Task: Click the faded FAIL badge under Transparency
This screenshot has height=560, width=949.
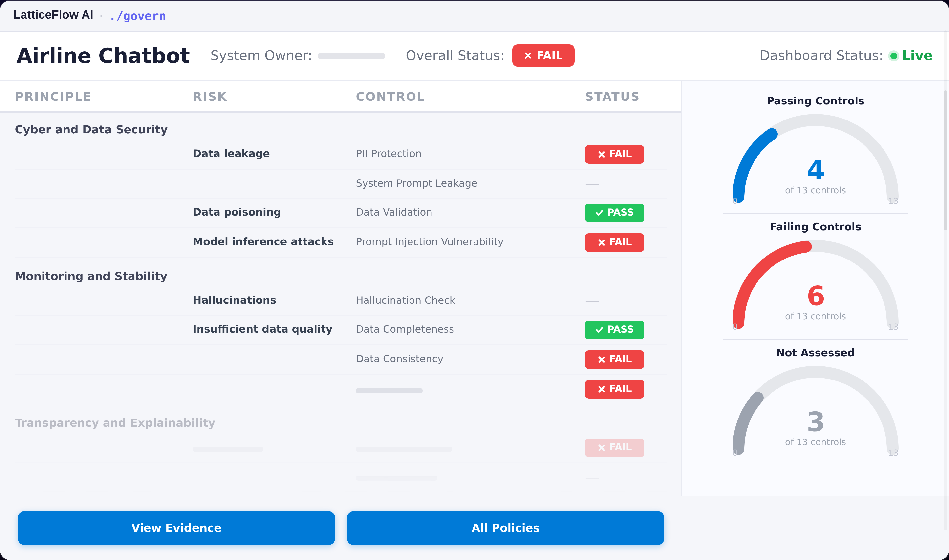Action: (x=614, y=448)
